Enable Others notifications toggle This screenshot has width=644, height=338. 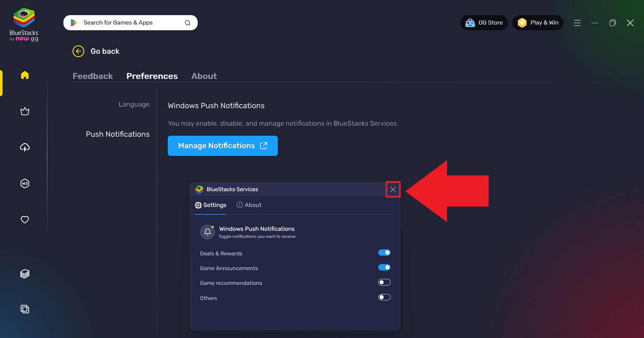(x=384, y=297)
